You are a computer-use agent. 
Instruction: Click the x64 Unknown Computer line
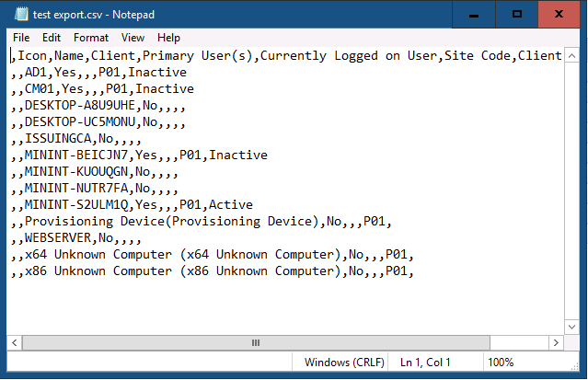coord(213,254)
